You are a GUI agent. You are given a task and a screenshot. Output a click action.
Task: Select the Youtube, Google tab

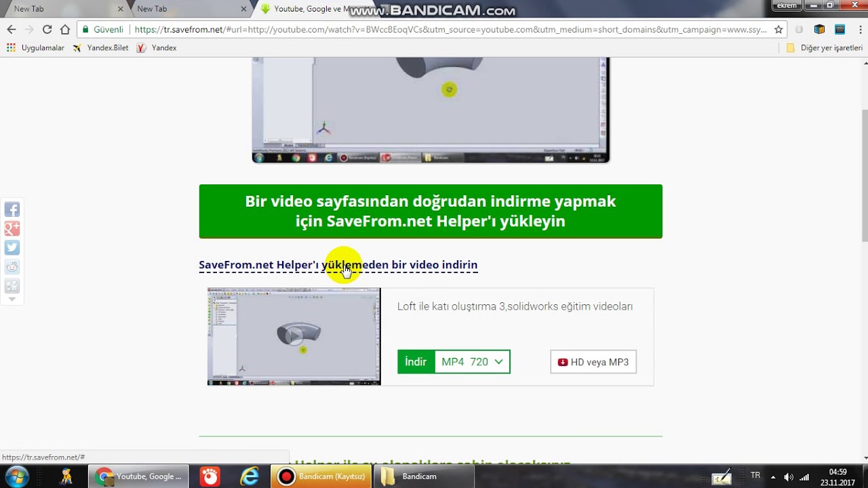tap(309, 9)
